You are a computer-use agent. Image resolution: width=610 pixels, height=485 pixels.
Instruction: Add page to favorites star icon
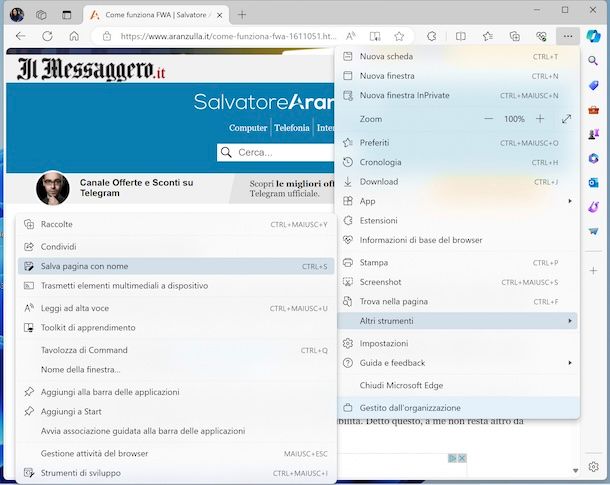click(x=399, y=36)
